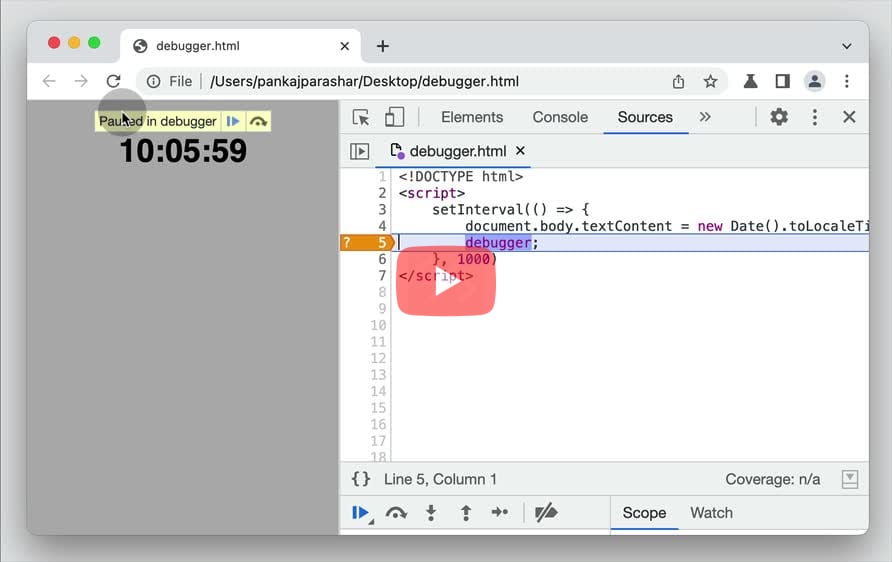The height and width of the screenshot is (562, 892).
Task: Open a new browser tab
Action: tap(383, 46)
